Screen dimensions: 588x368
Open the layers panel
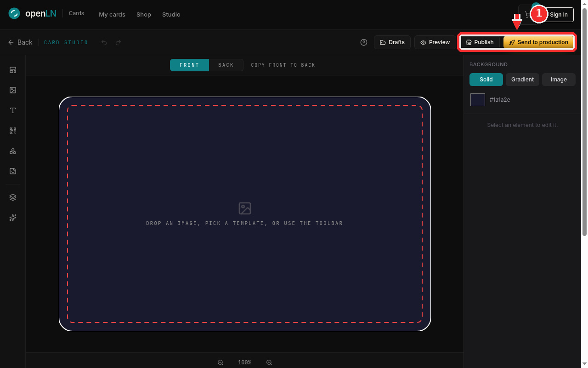(x=13, y=197)
